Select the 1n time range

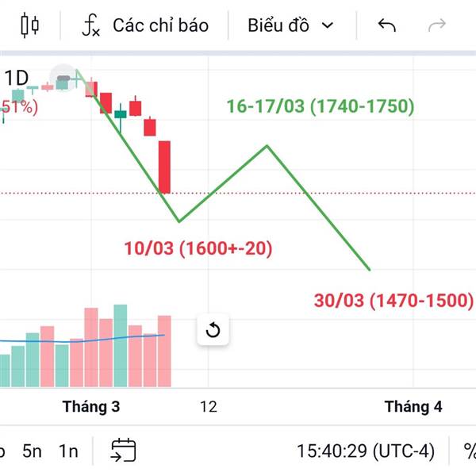69,451
